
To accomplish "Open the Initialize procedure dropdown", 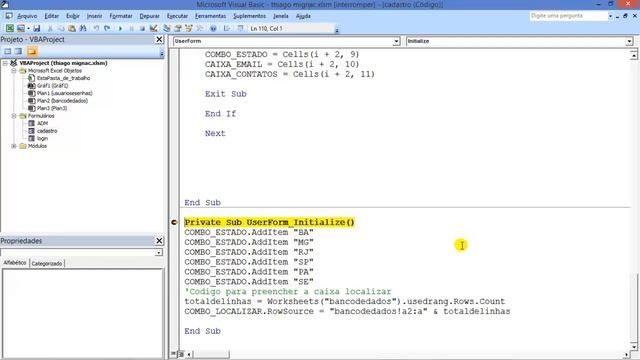I will pyautogui.click(x=629, y=41).
